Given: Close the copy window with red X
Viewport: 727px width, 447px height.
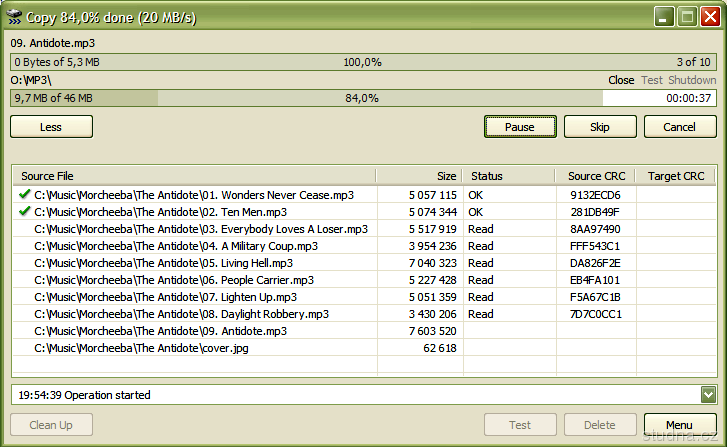Looking at the screenshot, I should click(710, 17).
